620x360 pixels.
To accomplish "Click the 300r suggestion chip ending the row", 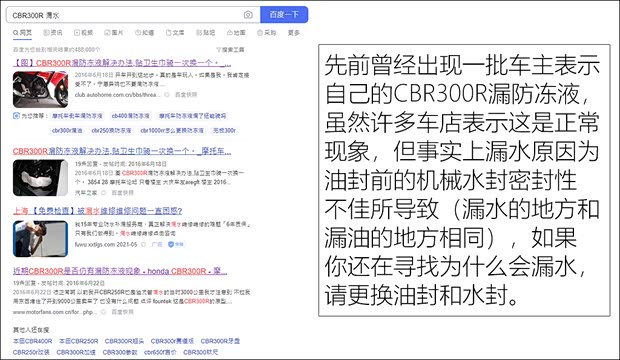I will 224,130.
